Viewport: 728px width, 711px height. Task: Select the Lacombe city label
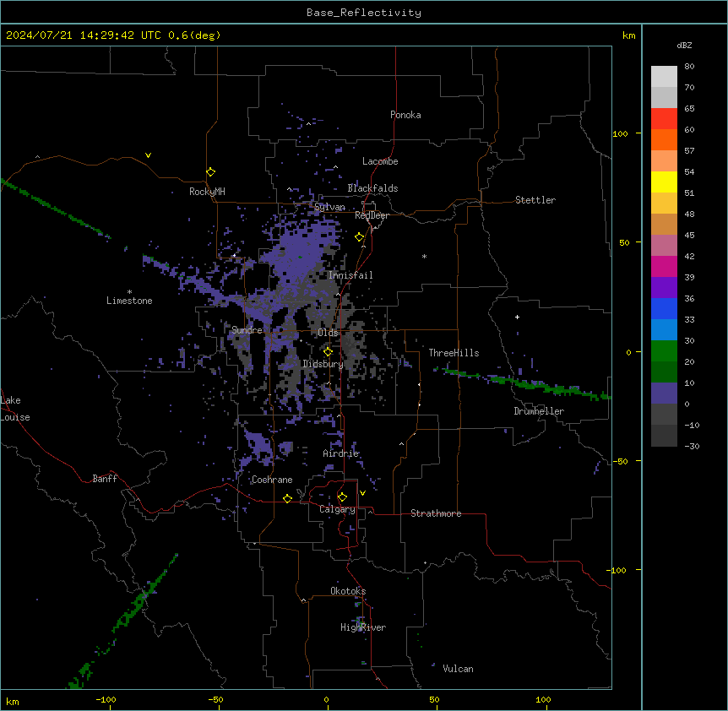click(380, 161)
